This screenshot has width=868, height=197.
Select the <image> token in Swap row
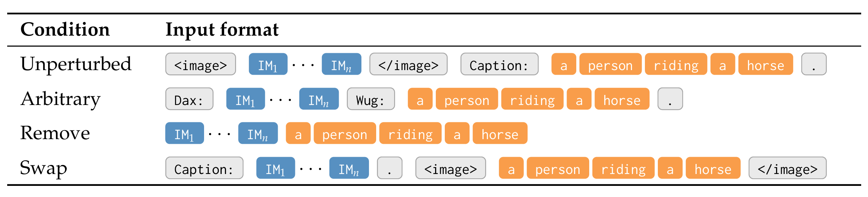pos(451,168)
